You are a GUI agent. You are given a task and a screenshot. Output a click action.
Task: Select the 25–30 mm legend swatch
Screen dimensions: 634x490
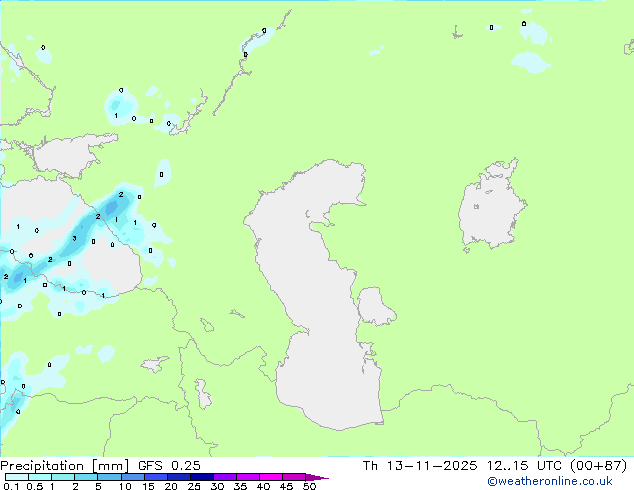coord(201,477)
